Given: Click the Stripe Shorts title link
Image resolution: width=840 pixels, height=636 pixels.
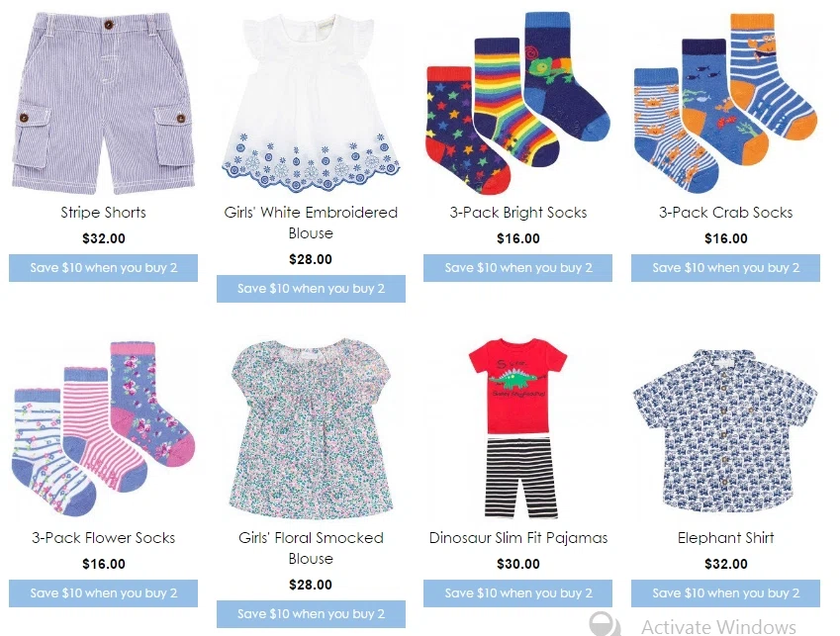Looking at the screenshot, I should [104, 213].
